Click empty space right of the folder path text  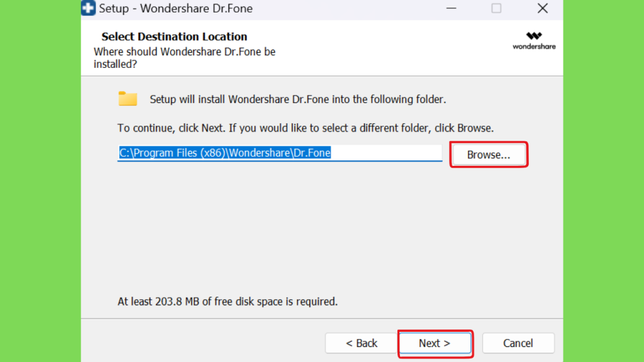pos(386,153)
